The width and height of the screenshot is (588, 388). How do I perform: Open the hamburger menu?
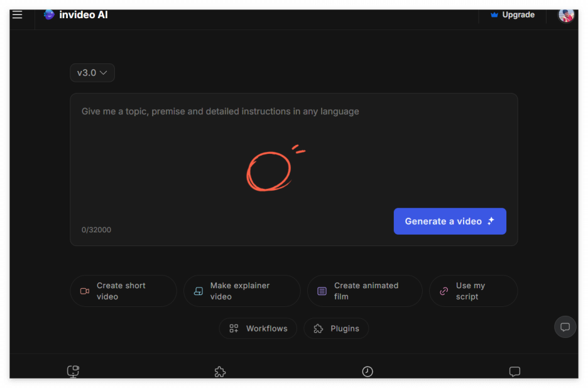[17, 14]
